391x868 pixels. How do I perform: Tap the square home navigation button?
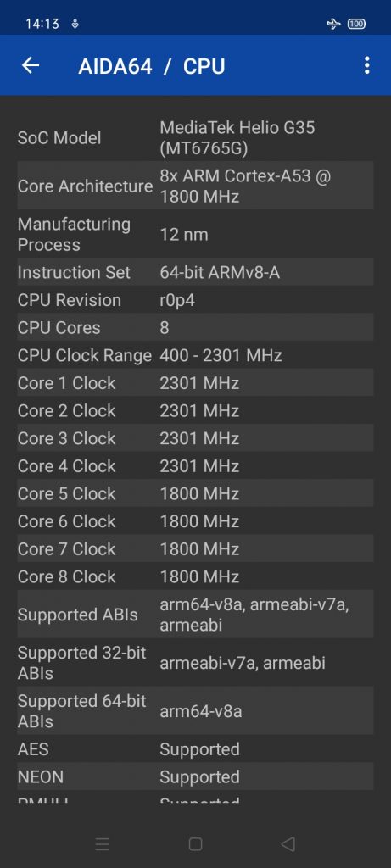[x=195, y=844]
